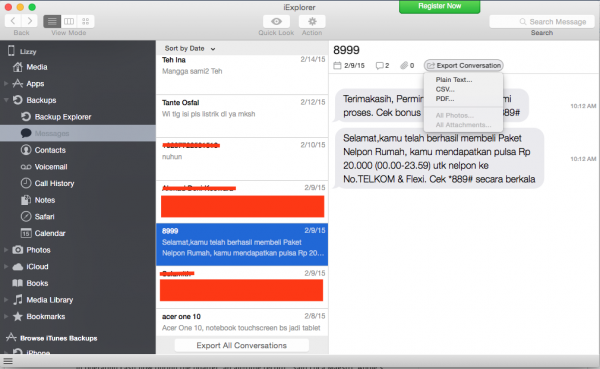
Task: Open Bookmarks in the sidebar
Action: pos(46,317)
